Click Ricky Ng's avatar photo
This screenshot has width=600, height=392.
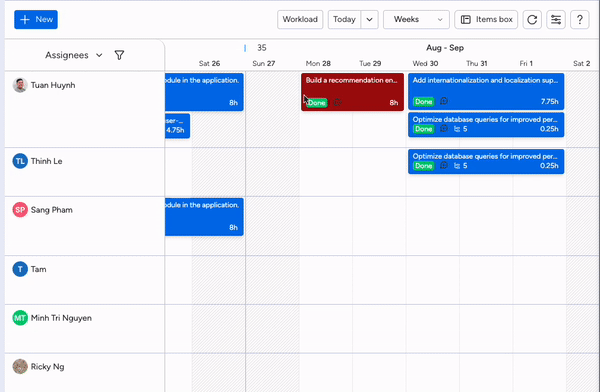coord(20,366)
